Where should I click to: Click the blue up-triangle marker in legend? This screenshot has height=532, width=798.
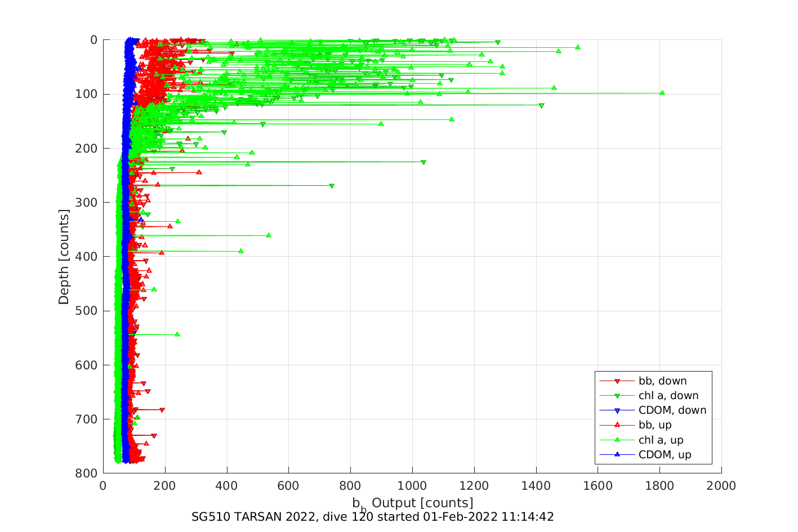click(x=617, y=454)
